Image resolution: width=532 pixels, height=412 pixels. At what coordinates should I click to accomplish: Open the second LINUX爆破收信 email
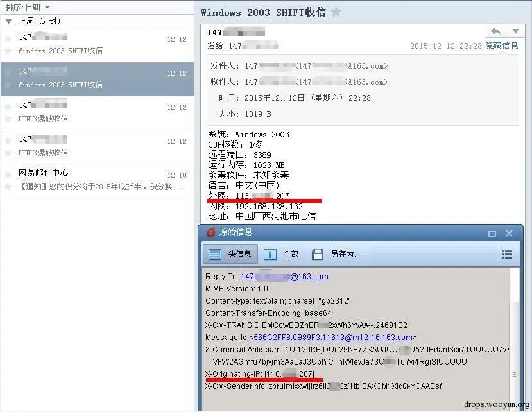tap(97, 147)
